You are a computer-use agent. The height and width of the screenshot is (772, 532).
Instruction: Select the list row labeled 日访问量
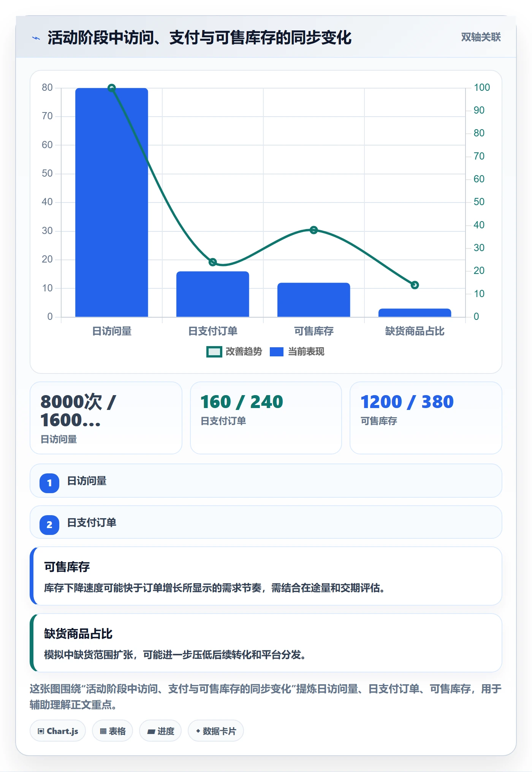pos(266,481)
